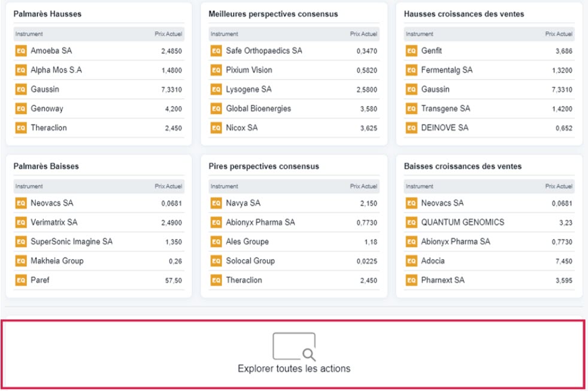Click Instrument header in Hausses croissances des ventes
The height and width of the screenshot is (391, 588).
tap(419, 34)
